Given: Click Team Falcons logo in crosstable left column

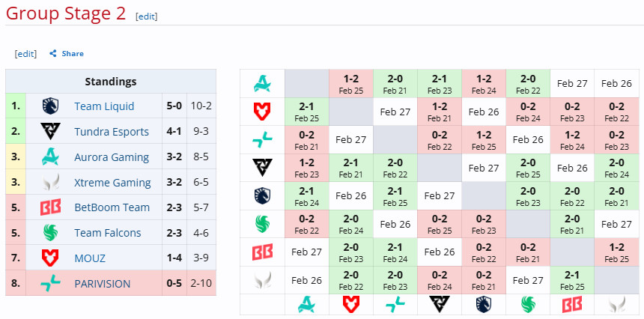Looking at the screenshot, I should (262, 224).
